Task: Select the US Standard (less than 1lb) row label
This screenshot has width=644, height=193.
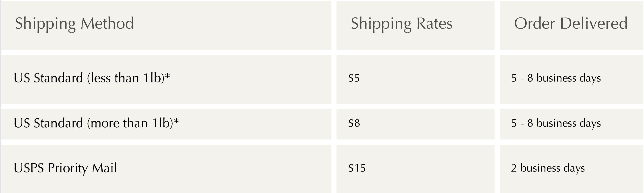Action: pyautogui.click(x=91, y=78)
